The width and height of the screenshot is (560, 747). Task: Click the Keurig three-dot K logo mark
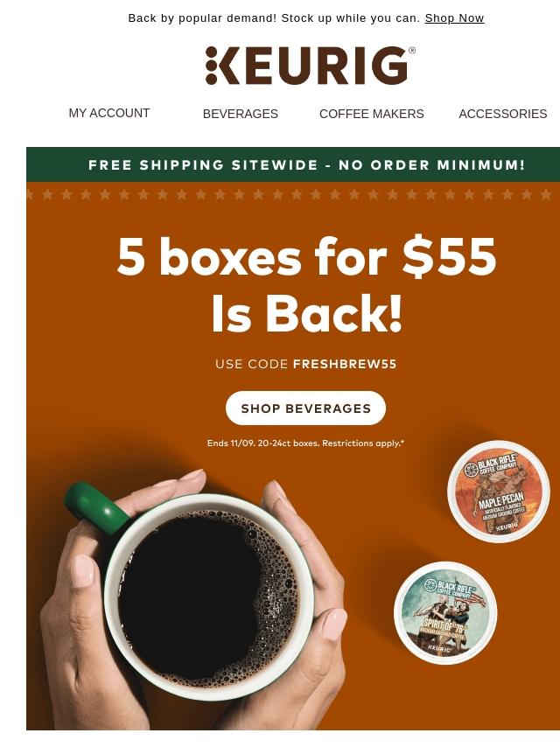213,66
